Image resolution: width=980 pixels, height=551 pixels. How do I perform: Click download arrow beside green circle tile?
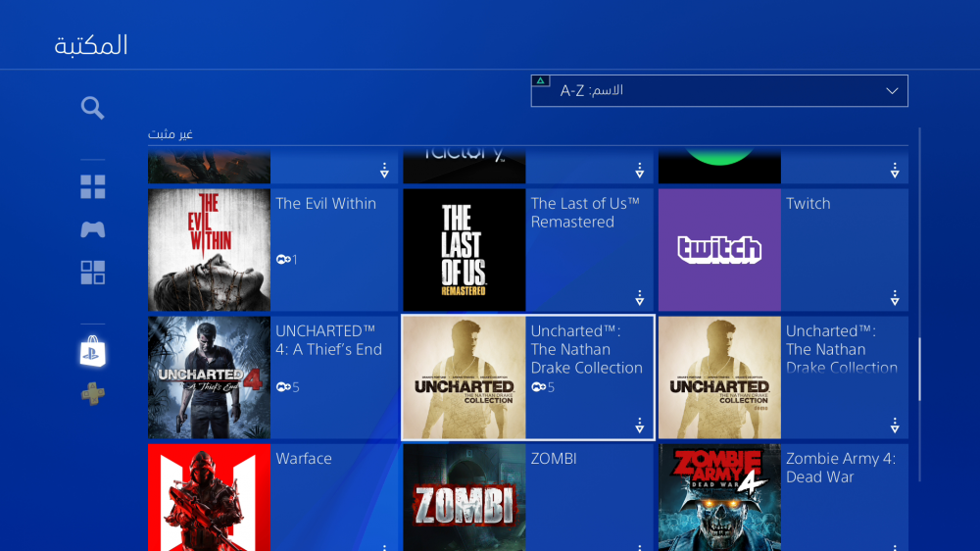click(x=895, y=171)
